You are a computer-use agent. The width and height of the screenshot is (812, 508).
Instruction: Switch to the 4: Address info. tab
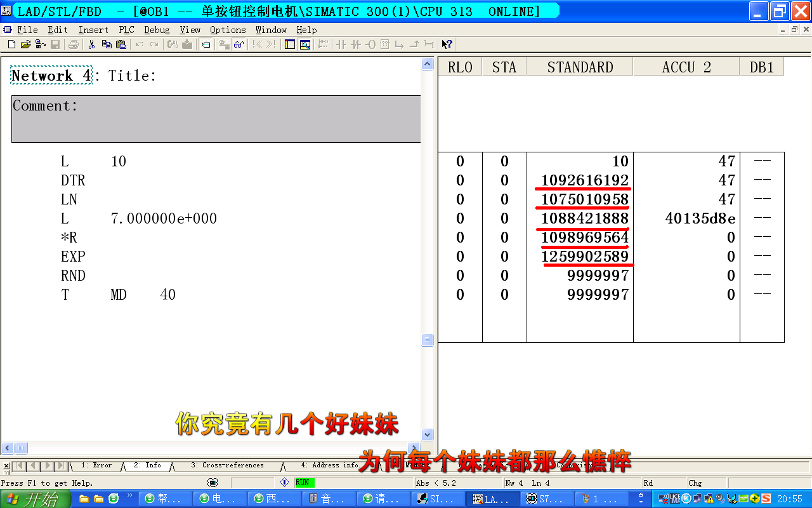pyautogui.click(x=330, y=465)
